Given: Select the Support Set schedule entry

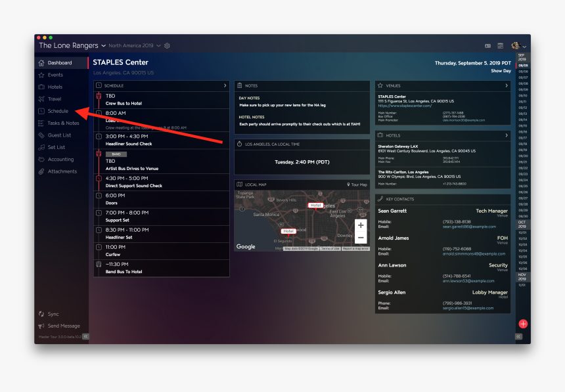Looking at the screenshot, I should [162, 217].
